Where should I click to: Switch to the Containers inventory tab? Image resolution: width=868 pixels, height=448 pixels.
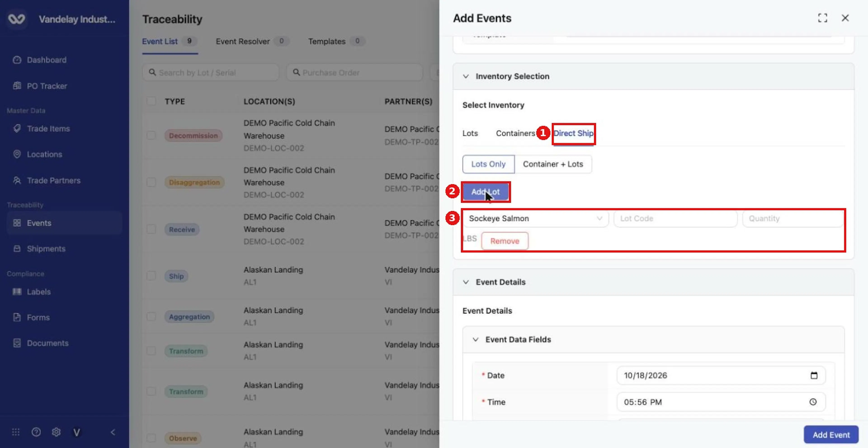coord(515,133)
